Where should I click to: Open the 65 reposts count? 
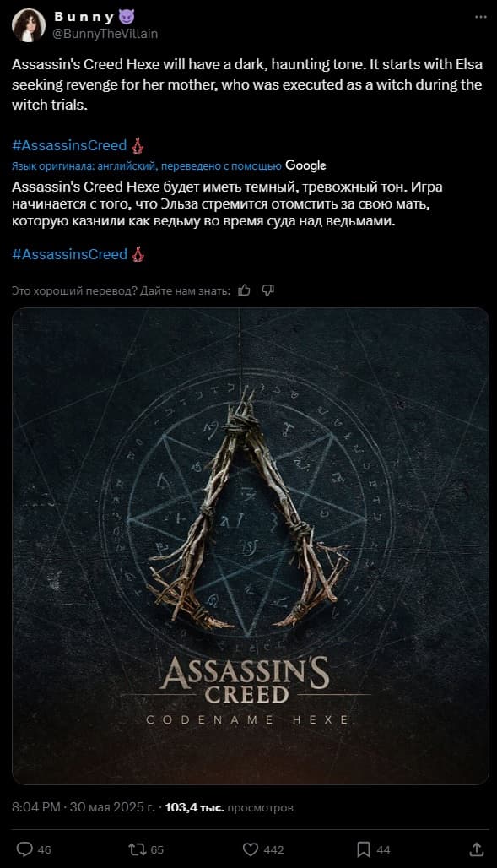[x=157, y=849]
